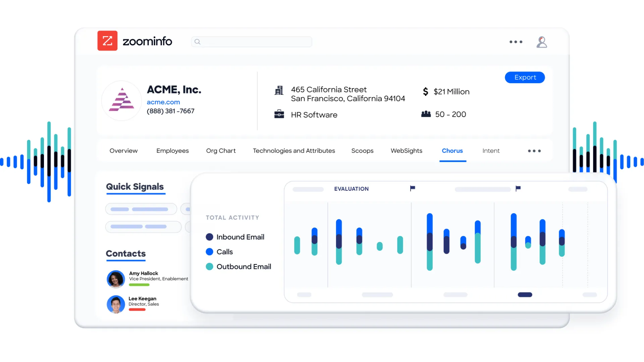The height and width of the screenshot is (362, 644).
Task: Click the Export button
Action: pos(525,77)
